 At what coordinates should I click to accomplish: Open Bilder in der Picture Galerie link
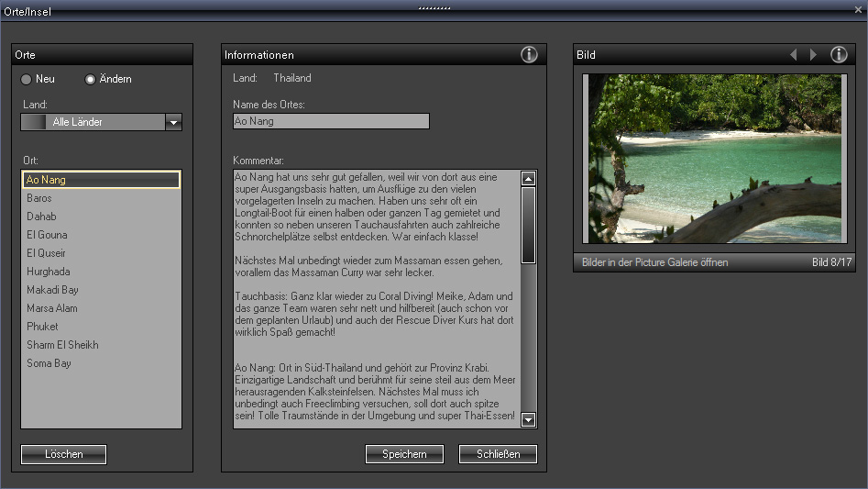pos(654,262)
